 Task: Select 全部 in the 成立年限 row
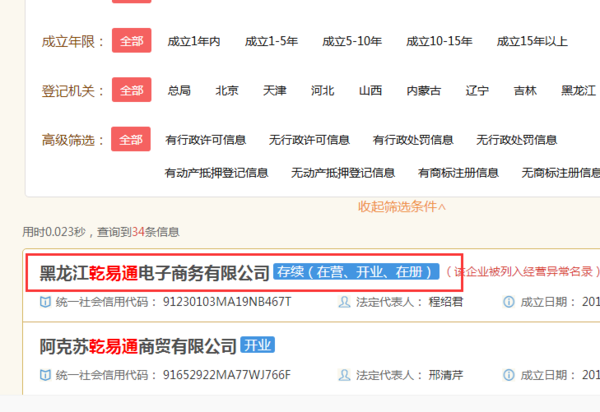point(131,41)
